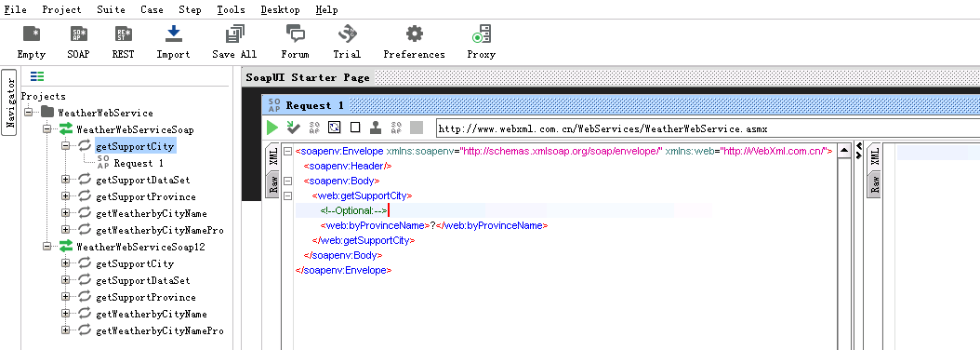Click the Proxy toolbar icon
This screenshot has height=350, width=980.
(x=482, y=34)
